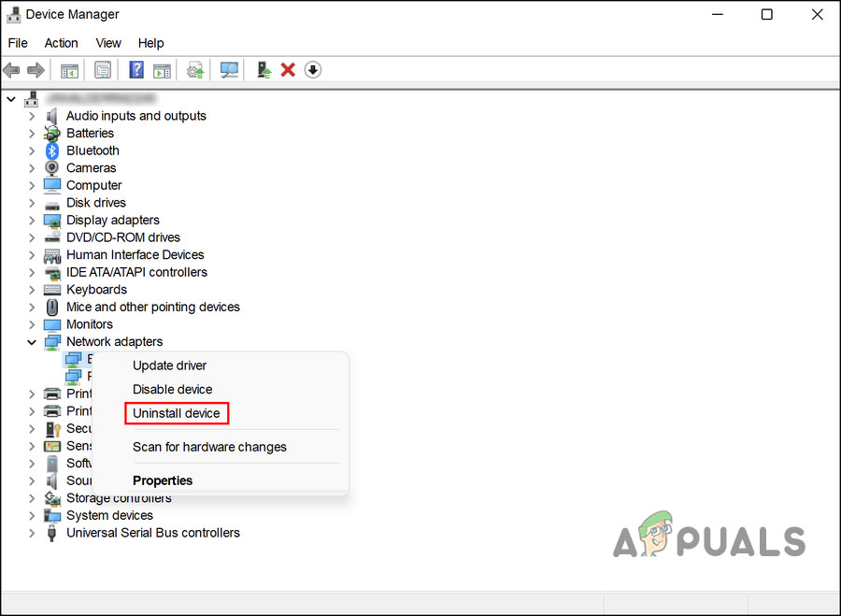Select the Batteries tree entry

coord(90,133)
